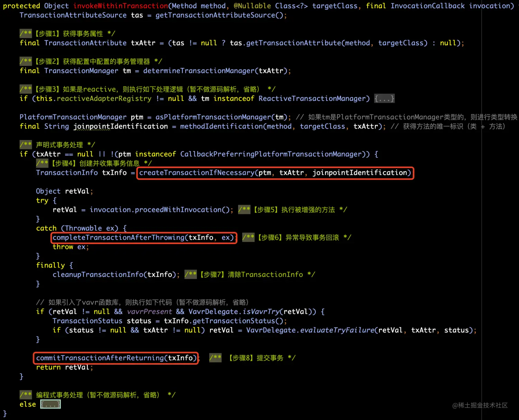Click 'throw ex;' statement
This screenshot has height=420, width=519.
pos(71,247)
